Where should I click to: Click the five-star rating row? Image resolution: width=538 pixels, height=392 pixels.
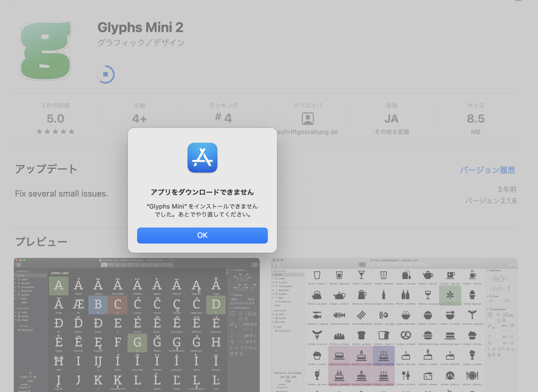(x=55, y=132)
